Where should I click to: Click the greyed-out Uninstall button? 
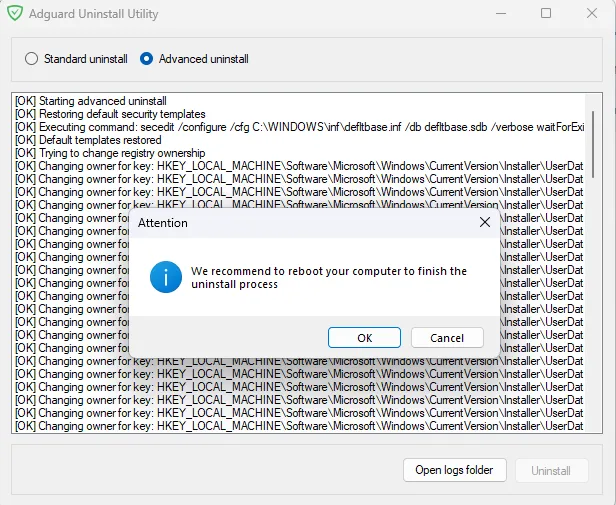tap(551, 470)
